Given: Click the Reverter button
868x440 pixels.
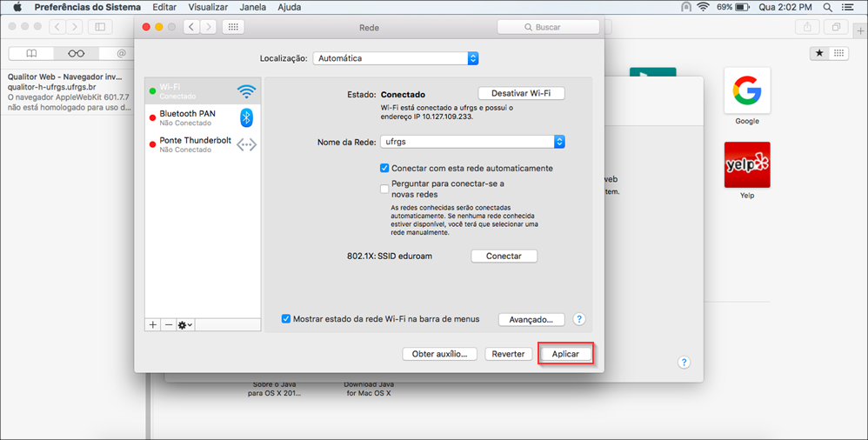Looking at the screenshot, I should click(508, 354).
